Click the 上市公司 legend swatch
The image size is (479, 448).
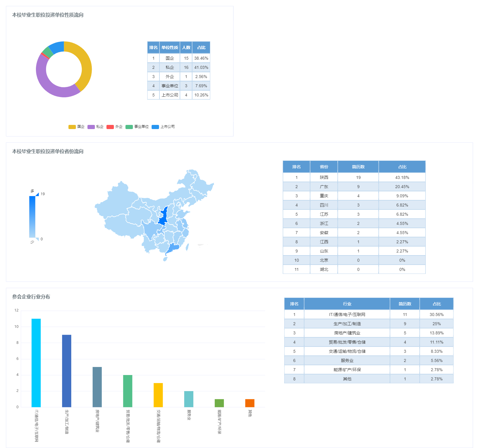[155, 127]
